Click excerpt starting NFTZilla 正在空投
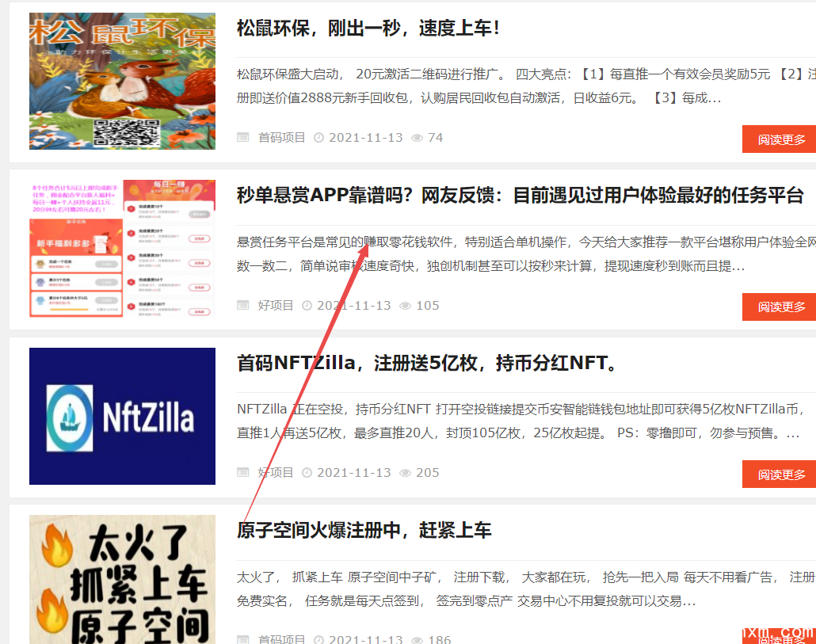Image resolution: width=816 pixels, height=644 pixels. [520, 421]
